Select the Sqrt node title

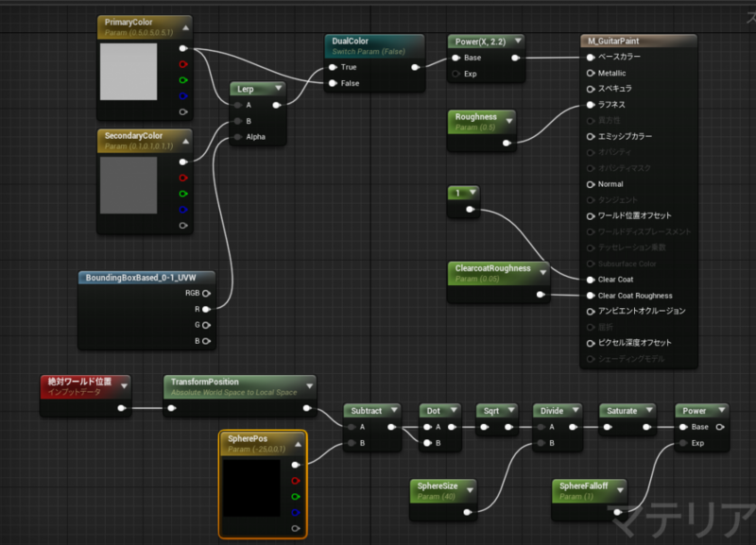(490, 411)
